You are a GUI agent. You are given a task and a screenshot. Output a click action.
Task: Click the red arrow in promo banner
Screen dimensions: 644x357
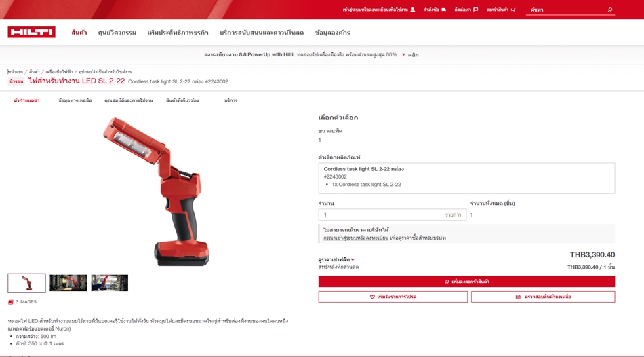pos(403,55)
